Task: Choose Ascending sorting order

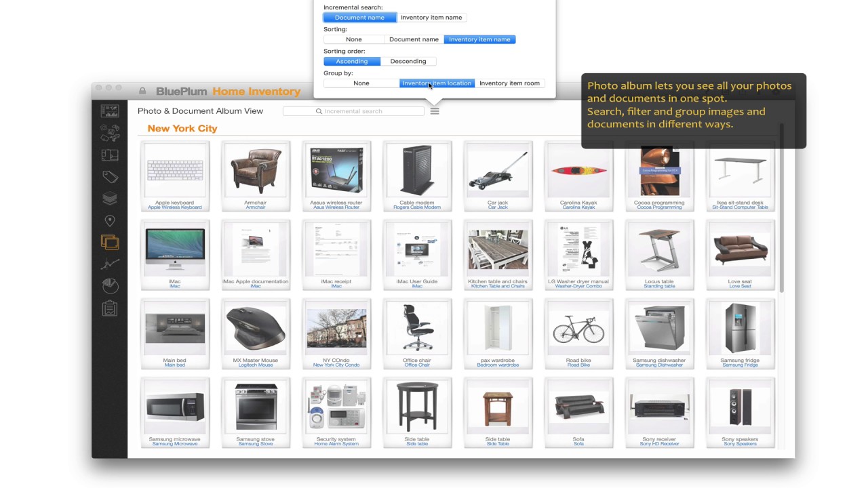Action: [352, 61]
